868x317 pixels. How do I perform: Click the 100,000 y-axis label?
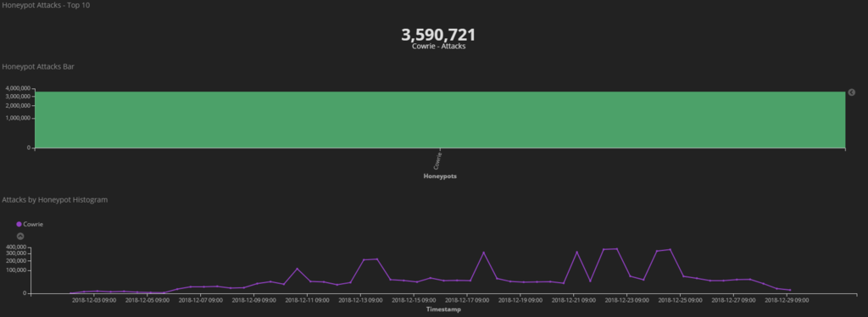coord(16,270)
